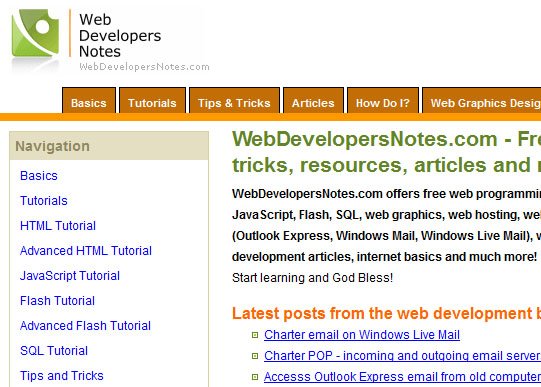Click the Navigation panel header
The width and height of the screenshot is (541, 387).
pyautogui.click(x=109, y=146)
